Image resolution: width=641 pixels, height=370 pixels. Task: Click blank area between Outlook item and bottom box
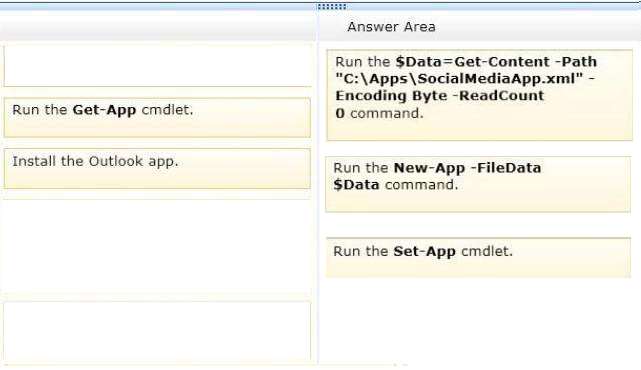(157, 249)
